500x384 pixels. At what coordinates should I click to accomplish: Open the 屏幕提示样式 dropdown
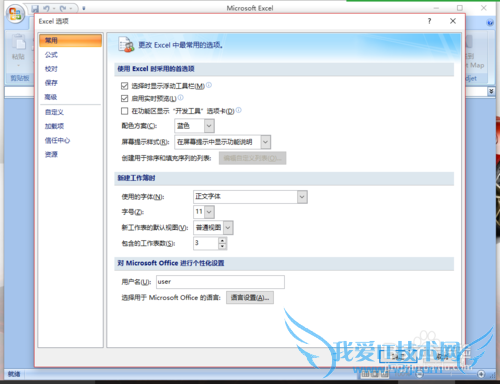pos(265,142)
